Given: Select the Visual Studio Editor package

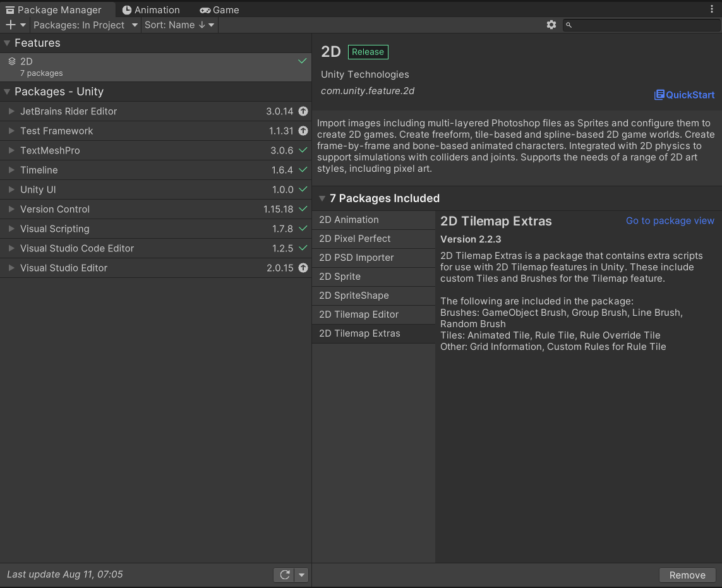Looking at the screenshot, I should coord(155,268).
